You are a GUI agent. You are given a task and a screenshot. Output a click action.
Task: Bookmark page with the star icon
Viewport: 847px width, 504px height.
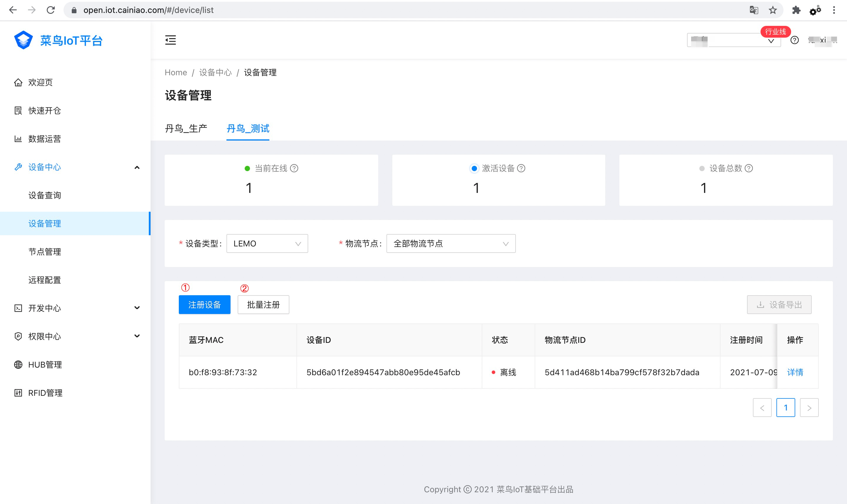[773, 10]
